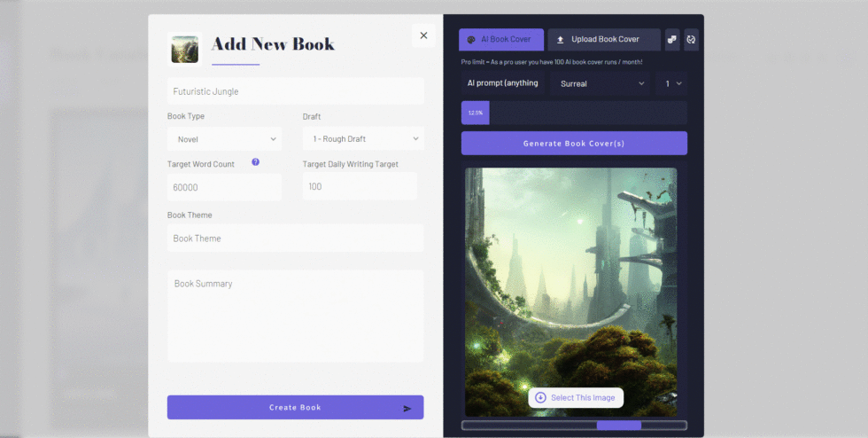Click into the Book Summary text area
The width and height of the screenshot is (868, 438).
tap(295, 316)
